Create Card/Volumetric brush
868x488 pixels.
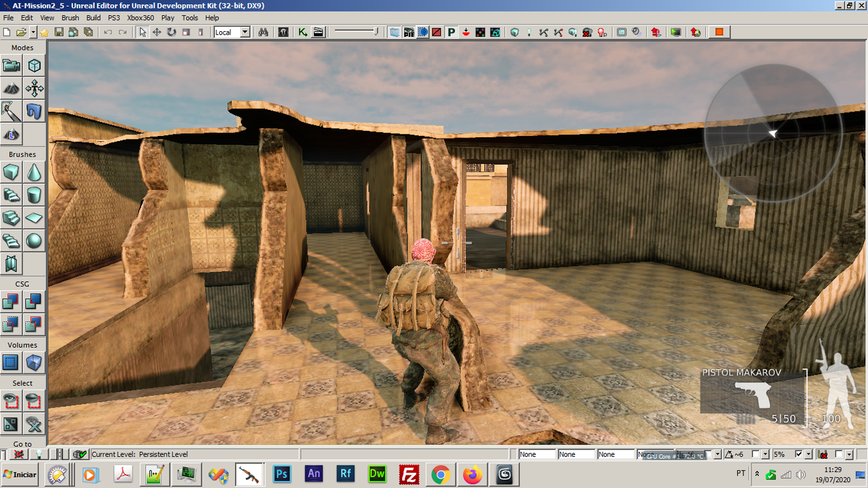(x=11, y=262)
